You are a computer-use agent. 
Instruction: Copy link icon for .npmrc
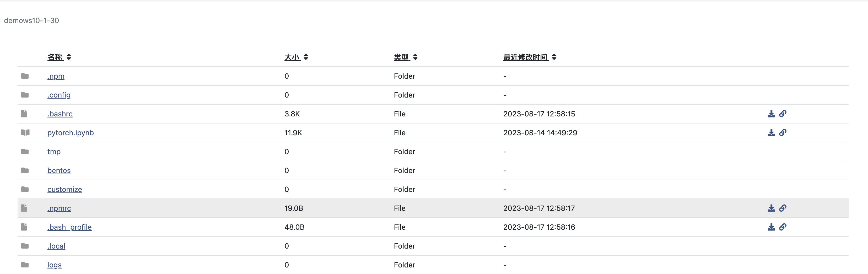coord(783,208)
